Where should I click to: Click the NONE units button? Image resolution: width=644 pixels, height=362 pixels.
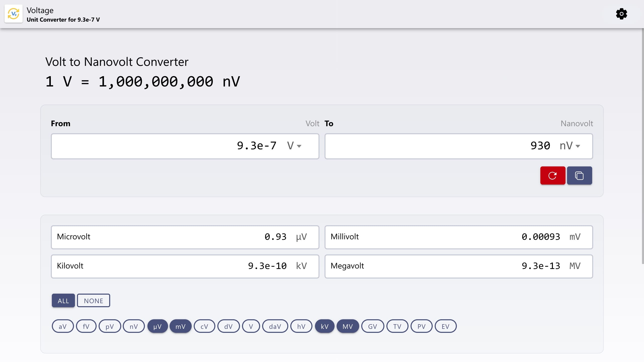(x=94, y=300)
